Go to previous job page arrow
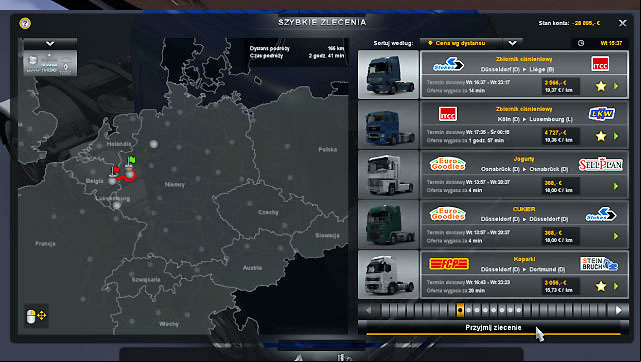This screenshot has width=641, height=362. click(x=368, y=310)
